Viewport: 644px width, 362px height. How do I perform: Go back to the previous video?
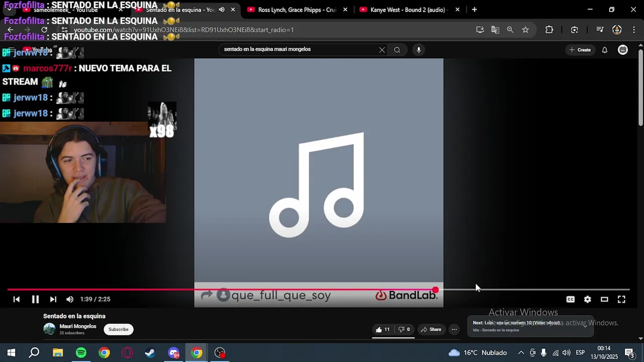click(16, 299)
